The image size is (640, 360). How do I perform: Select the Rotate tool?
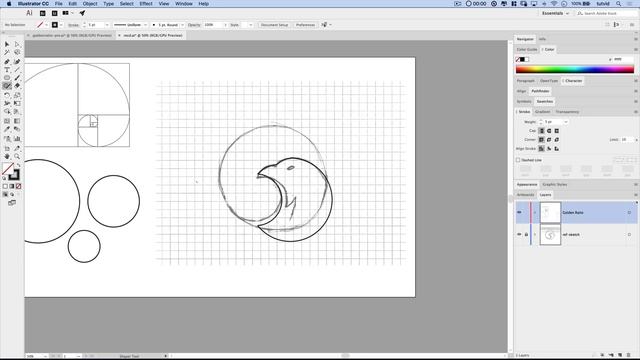click(x=7, y=95)
